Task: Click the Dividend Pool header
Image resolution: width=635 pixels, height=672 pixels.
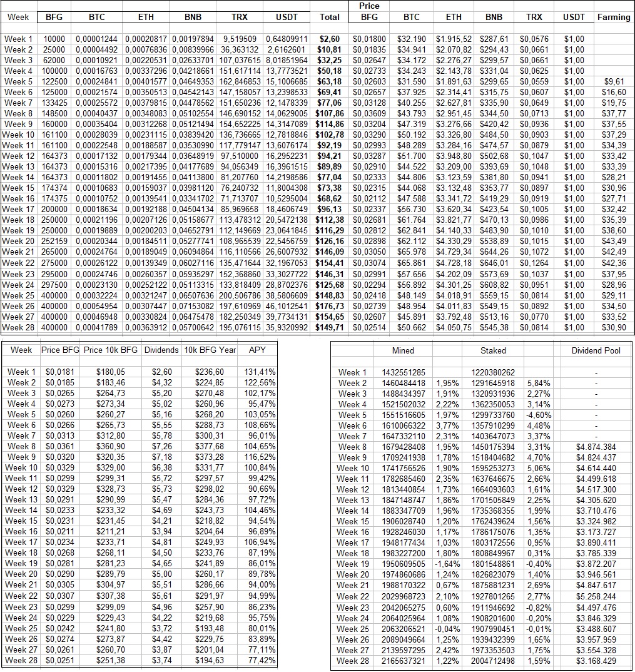Action: pos(596,350)
